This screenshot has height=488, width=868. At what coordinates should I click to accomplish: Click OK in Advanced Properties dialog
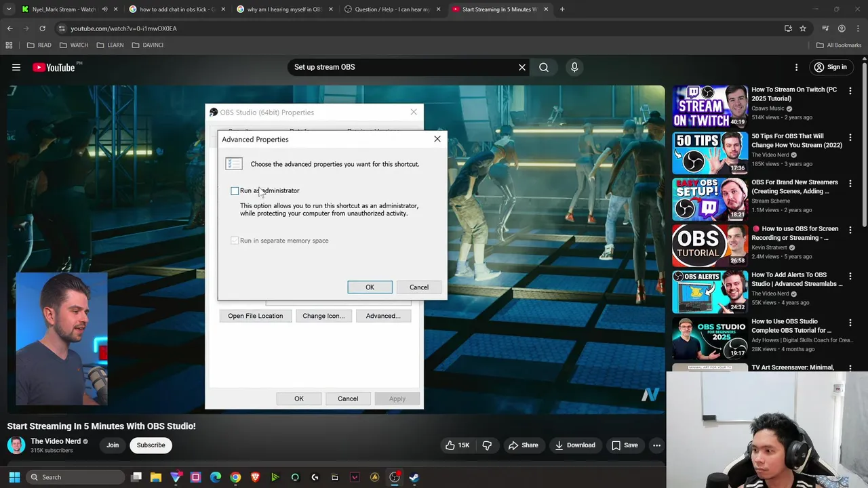[x=370, y=287]
